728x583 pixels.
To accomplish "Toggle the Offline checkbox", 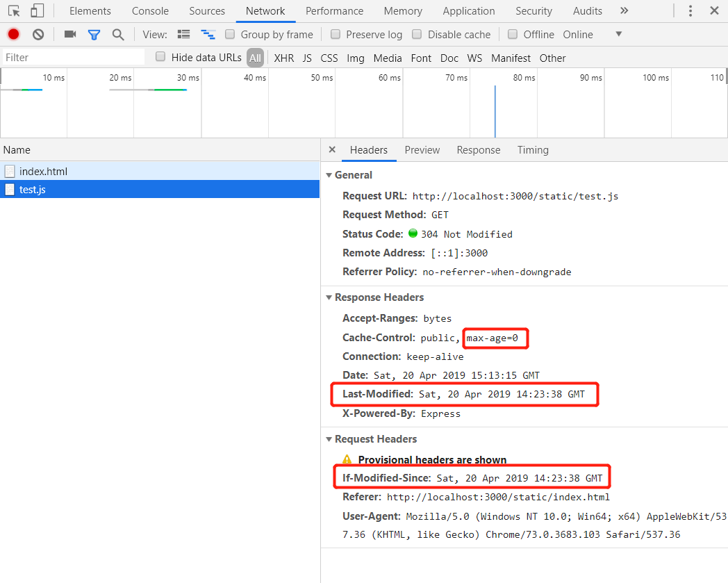I will (x=513, y=34).
